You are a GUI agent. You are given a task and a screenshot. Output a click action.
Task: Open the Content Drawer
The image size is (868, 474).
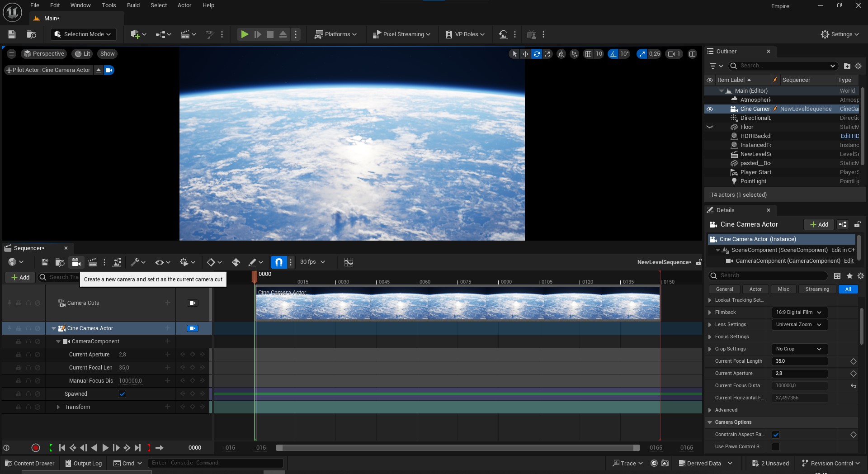tap(29, 464)
